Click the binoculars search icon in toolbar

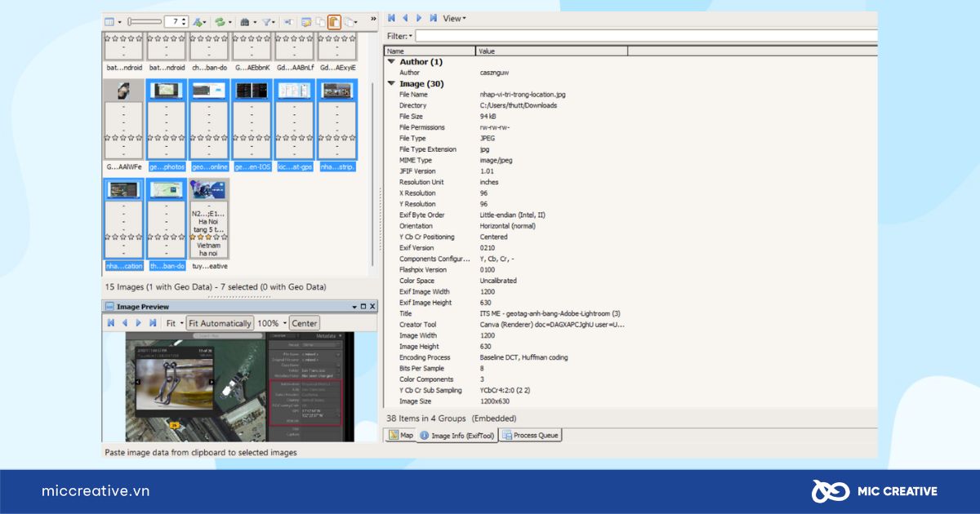pyautogui.click(x=245, y=22)
